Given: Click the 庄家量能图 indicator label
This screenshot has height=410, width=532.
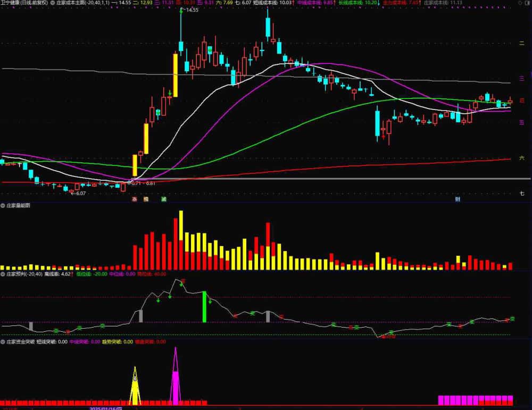Looking at the screenshot, I should [18, 205].
